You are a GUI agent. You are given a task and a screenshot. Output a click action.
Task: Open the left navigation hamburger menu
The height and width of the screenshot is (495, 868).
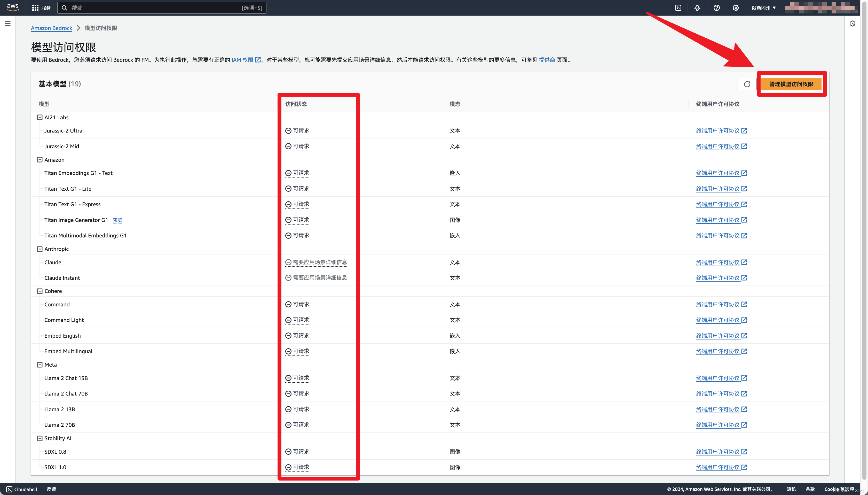pos(8,24)
